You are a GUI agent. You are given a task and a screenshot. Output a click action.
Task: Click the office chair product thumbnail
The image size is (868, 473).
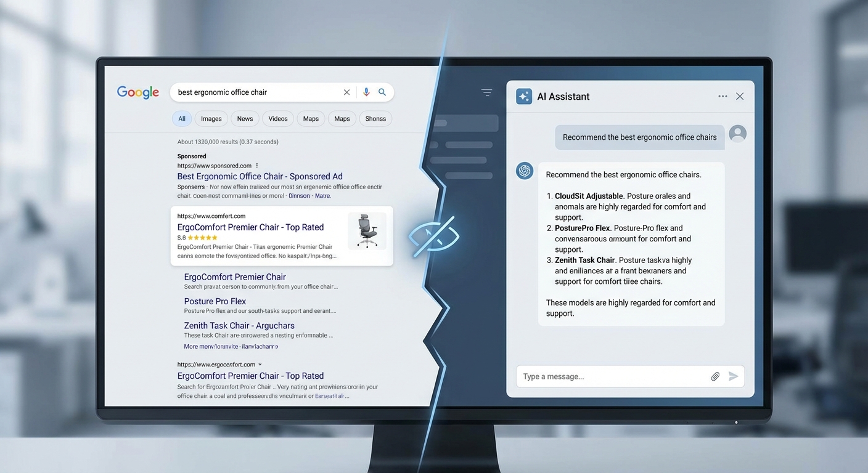click(368, 230)
